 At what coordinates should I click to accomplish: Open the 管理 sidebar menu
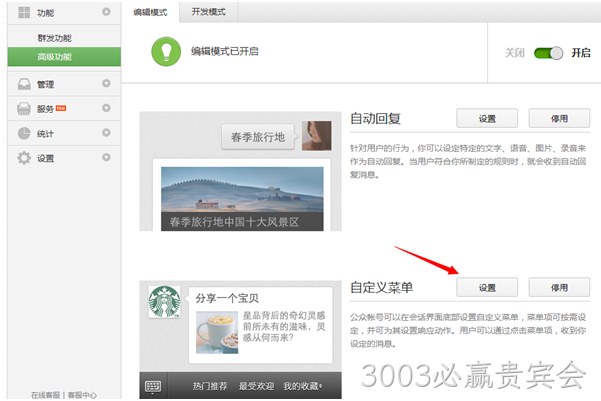64,84
